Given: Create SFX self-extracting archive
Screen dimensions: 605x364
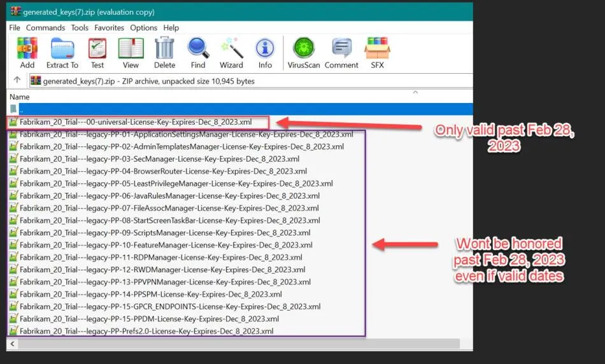Looking at the screenshot, I should pyautogui.click(x=377, y=52).
